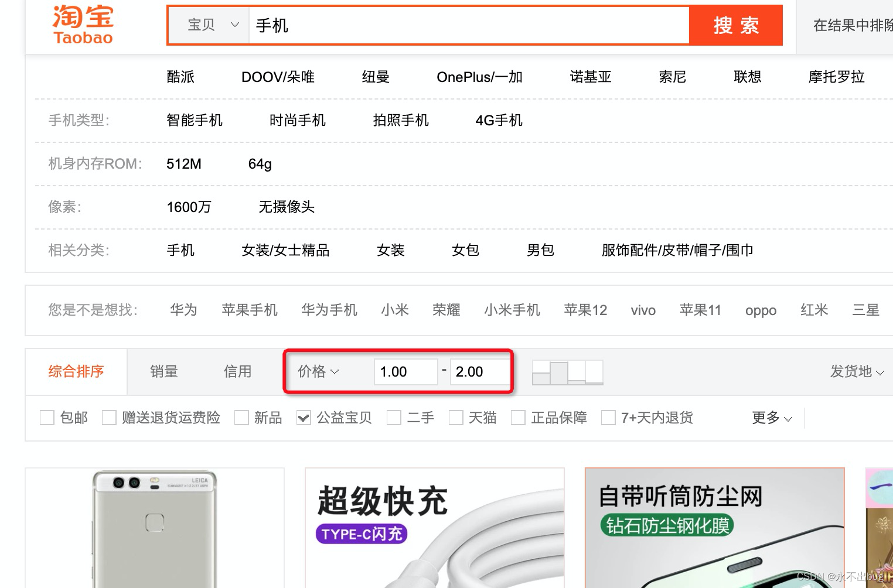The width and height of the screenshot is (893, 588).
Task: Click the price distribution histogram
Action: tap(568, 372)
